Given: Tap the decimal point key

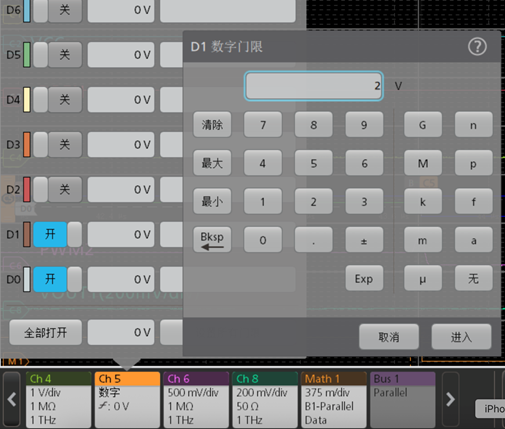Looking at the screenshot, I should click(x=313, y=240).
